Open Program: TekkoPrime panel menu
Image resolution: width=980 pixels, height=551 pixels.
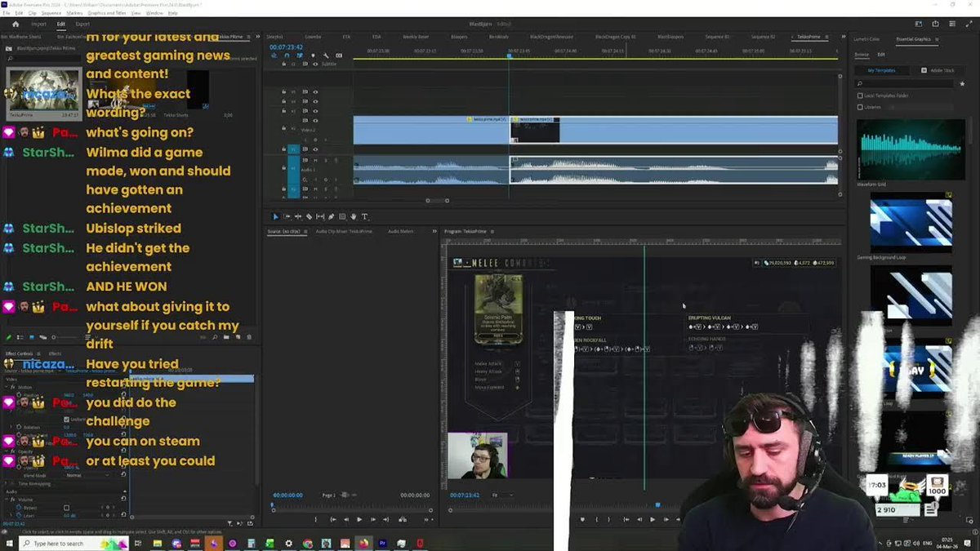[x=492, y=232]
